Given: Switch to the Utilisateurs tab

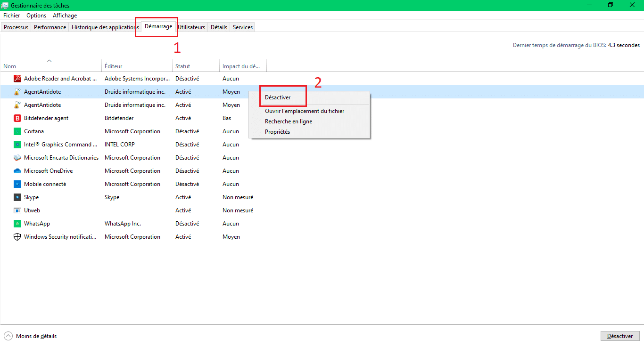Looking at the screenshot, I should 191,27.
